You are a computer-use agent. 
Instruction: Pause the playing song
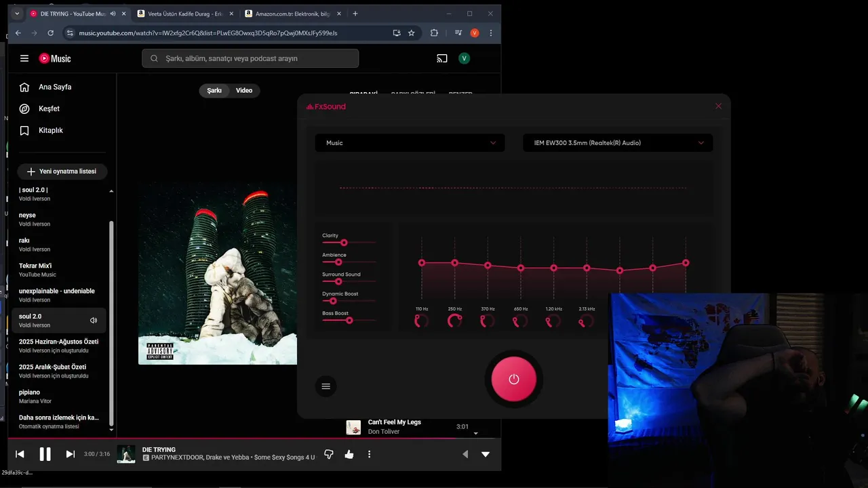click(45, 454)
